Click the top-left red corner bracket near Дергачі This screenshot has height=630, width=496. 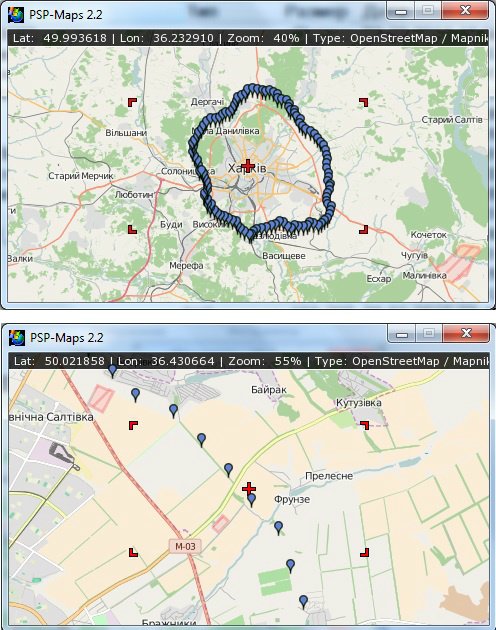click(132, 102)
